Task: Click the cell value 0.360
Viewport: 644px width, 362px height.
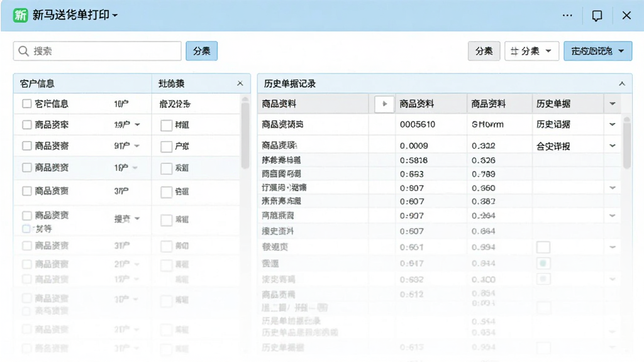Action: (x=484, y=188)
